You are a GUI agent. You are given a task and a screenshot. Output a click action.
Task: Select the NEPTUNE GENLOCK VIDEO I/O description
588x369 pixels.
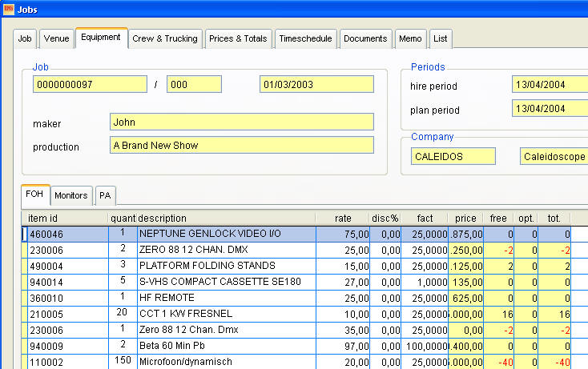[x=227, y=235]
